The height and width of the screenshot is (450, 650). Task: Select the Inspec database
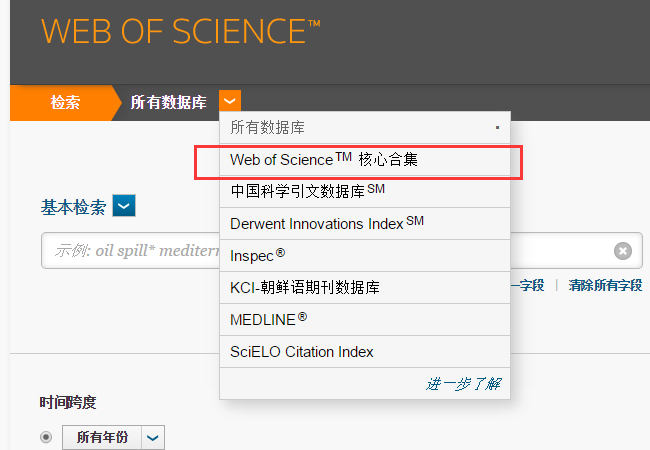pyautogui.click(x=258, y=256)
